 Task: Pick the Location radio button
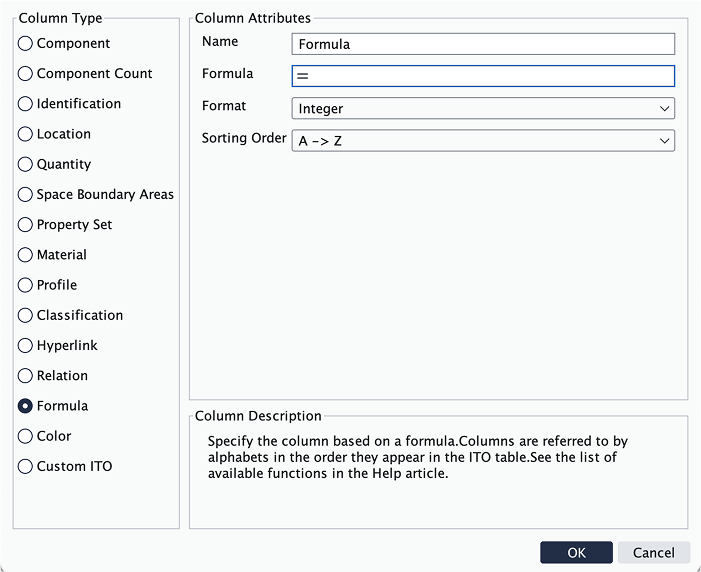click(26, 134)
